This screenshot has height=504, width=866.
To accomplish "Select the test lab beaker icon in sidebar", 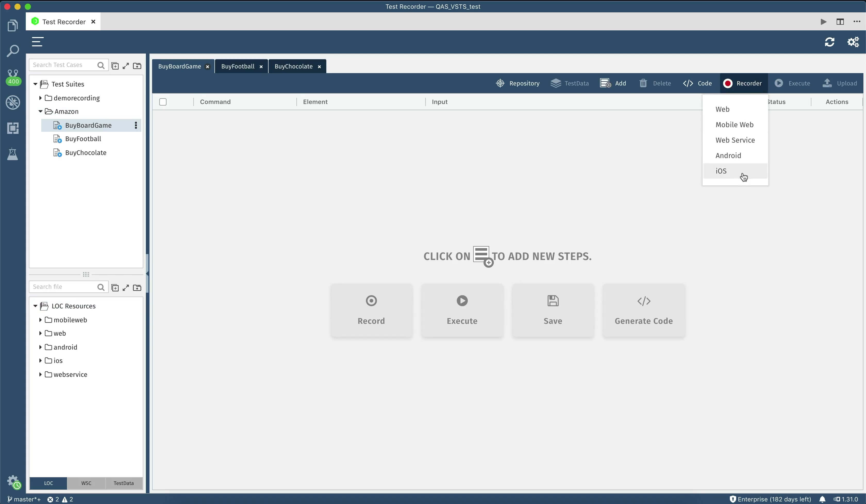I will pyautogui.click(x=13, y=154).
